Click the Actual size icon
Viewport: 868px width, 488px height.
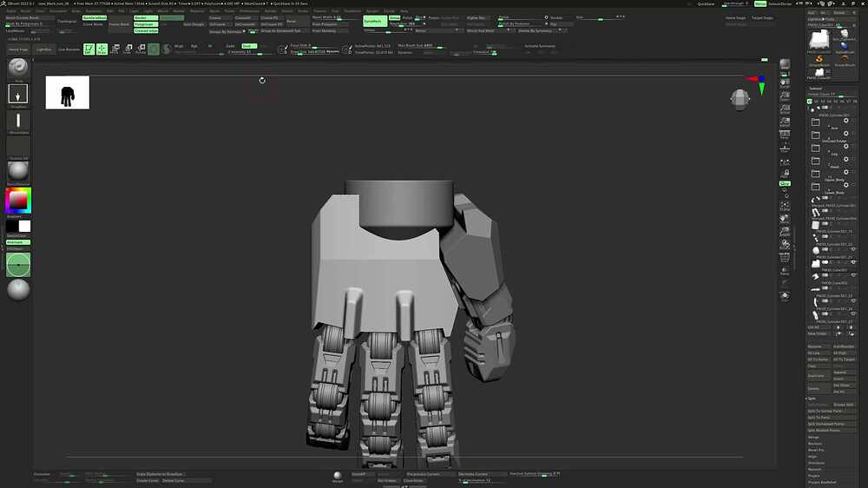pyautogui.click(x=785, y=109)
